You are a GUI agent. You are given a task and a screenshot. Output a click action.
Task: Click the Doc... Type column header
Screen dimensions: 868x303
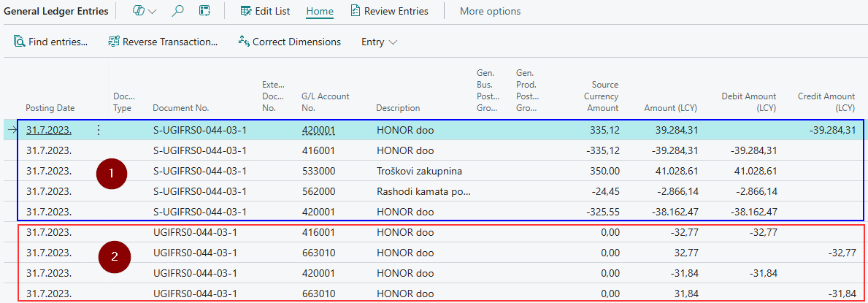pyautogui.click(x=123, y=102)
